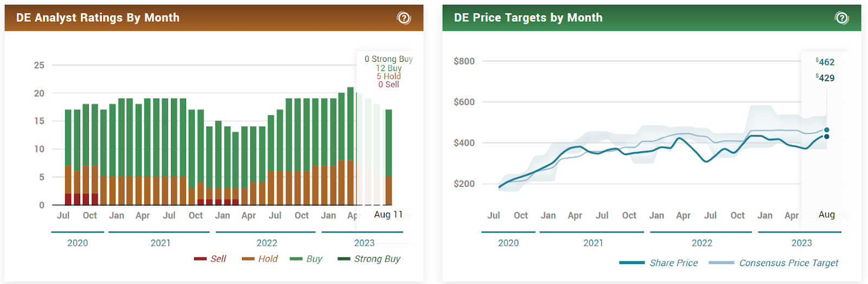The width and height of the screenshot is (868, 284).
Task: Select the '12 Buy' tooltip value
Action: click(x=389, y=68)
